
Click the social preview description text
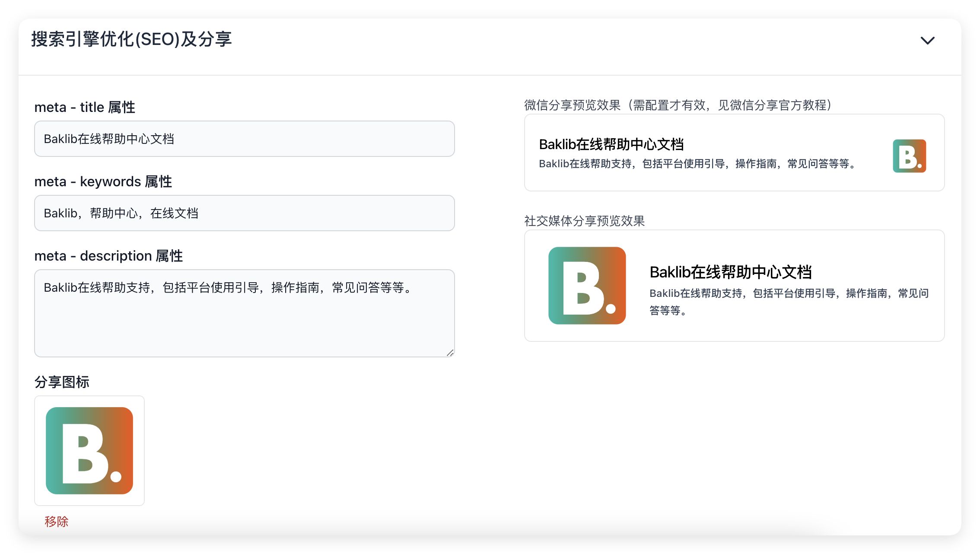(789, 301)
